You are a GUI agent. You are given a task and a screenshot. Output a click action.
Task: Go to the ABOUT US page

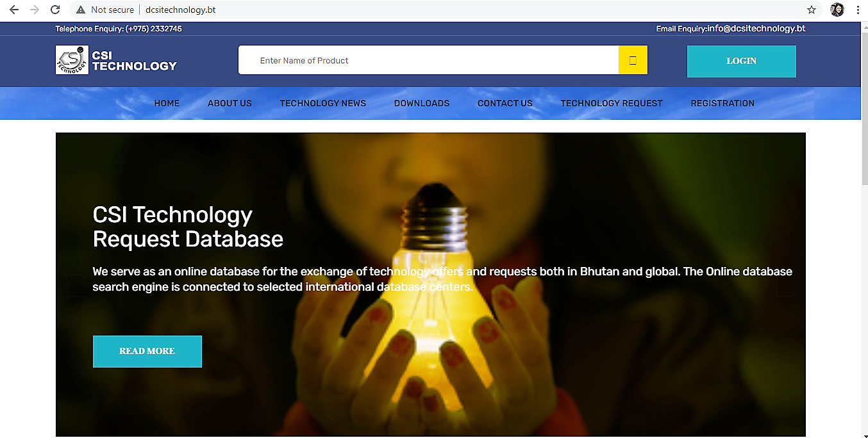coord(230,103)
